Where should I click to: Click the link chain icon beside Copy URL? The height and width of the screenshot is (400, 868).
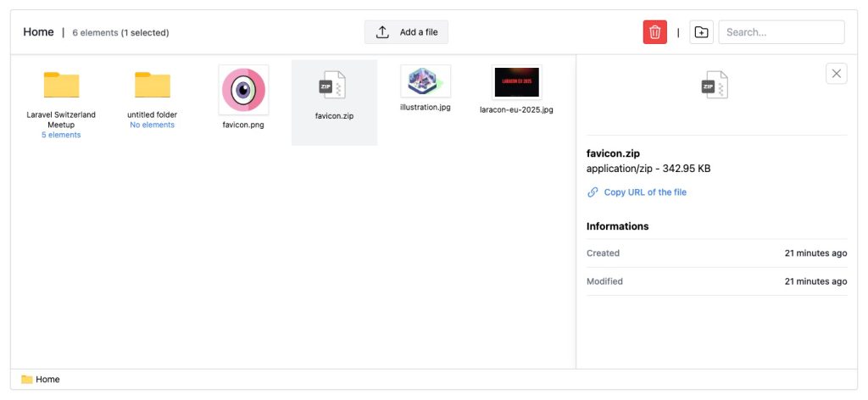tap(593, 192)
